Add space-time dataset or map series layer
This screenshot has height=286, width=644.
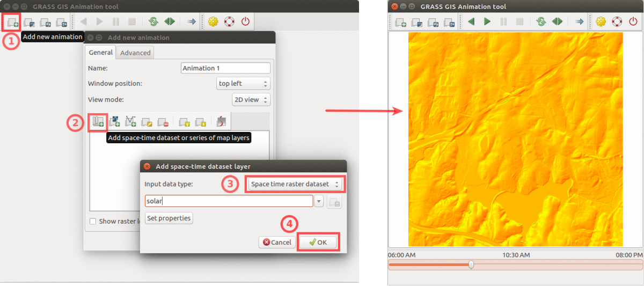98,122
